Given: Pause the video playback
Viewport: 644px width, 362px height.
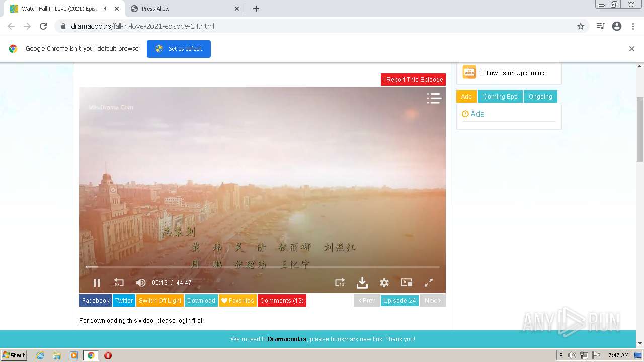Looking at the screenshot, I should point(97,283).
